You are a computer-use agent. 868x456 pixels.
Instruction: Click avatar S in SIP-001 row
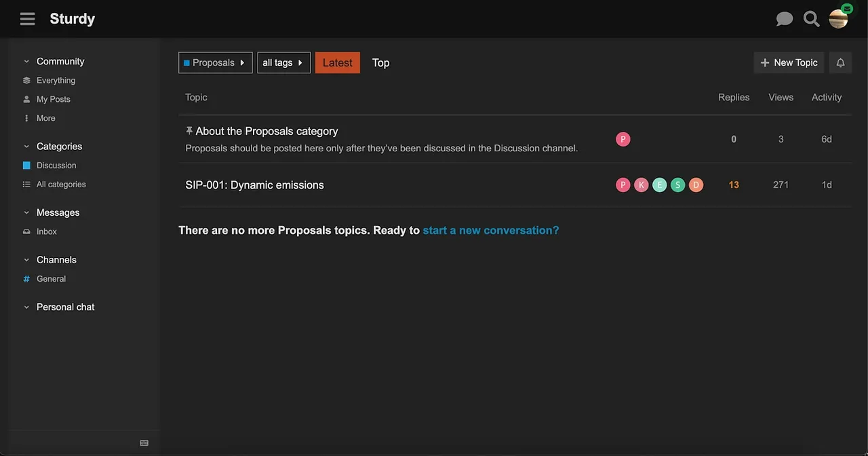point(678,185)
